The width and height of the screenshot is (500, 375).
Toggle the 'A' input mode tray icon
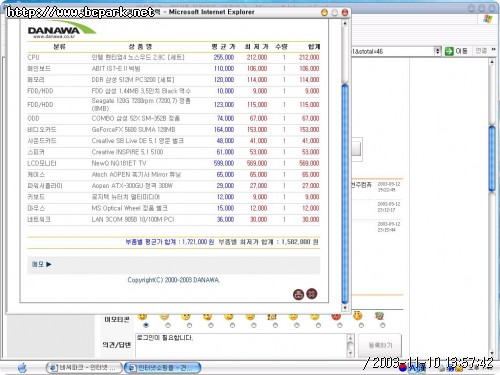point(412,368)
